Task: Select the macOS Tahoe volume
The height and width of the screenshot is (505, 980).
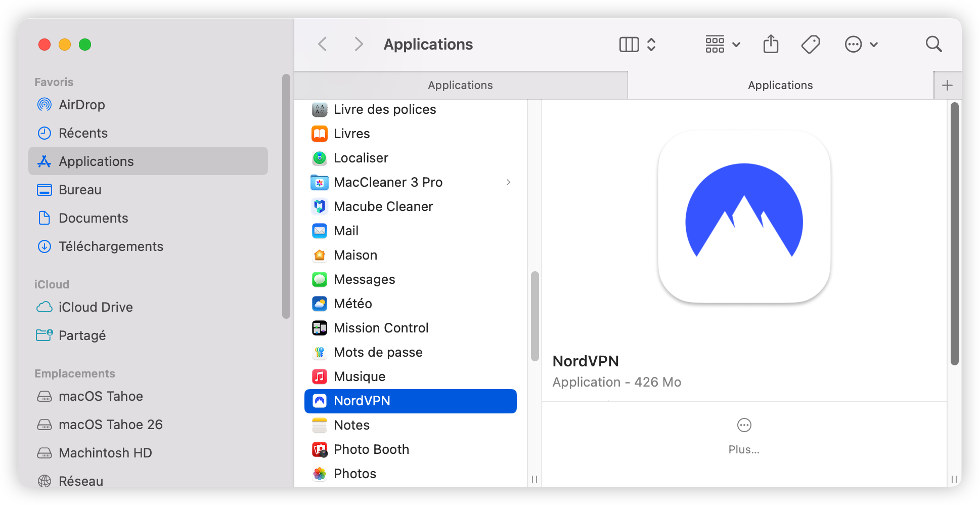Action: (x=148, y=396)
